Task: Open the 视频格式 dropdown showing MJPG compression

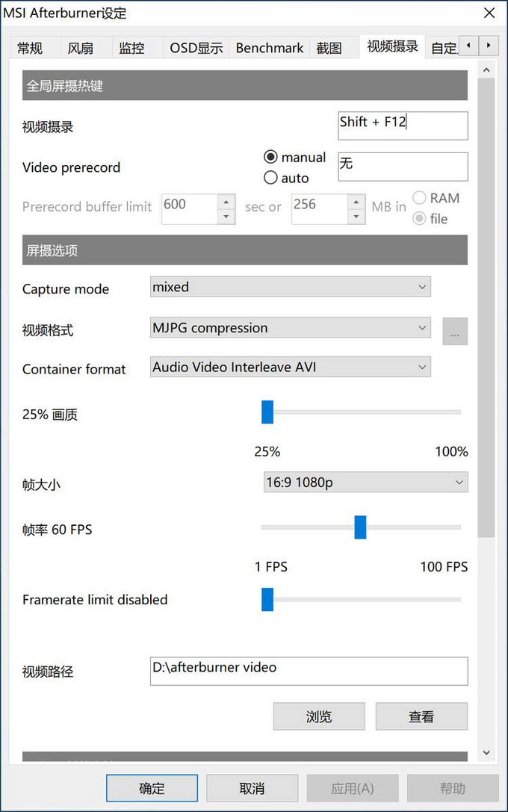Action: point(291,328)
